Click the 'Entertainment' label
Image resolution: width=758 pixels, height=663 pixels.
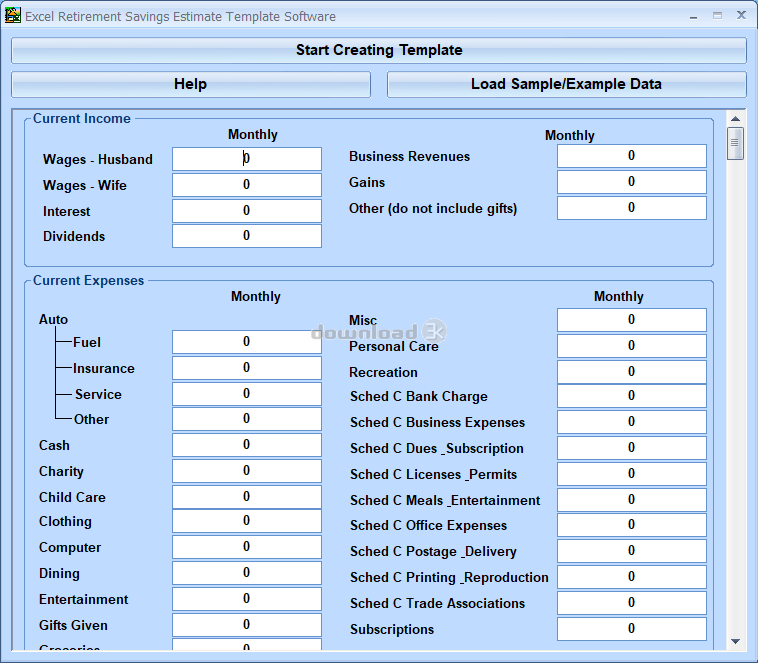click(x=84, y=600)
